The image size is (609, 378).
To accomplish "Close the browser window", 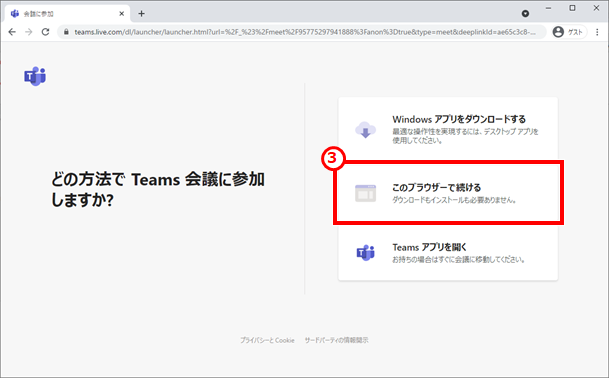I will pos(597,8).
